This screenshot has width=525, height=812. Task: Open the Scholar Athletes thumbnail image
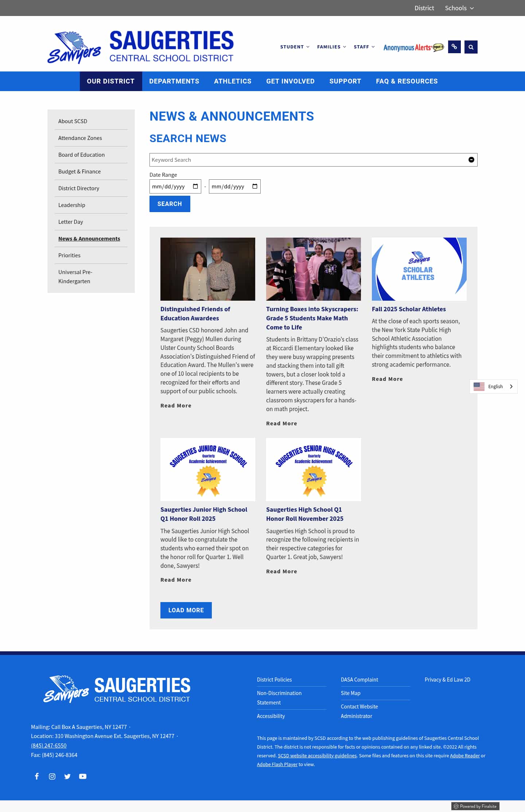point(419,269)
